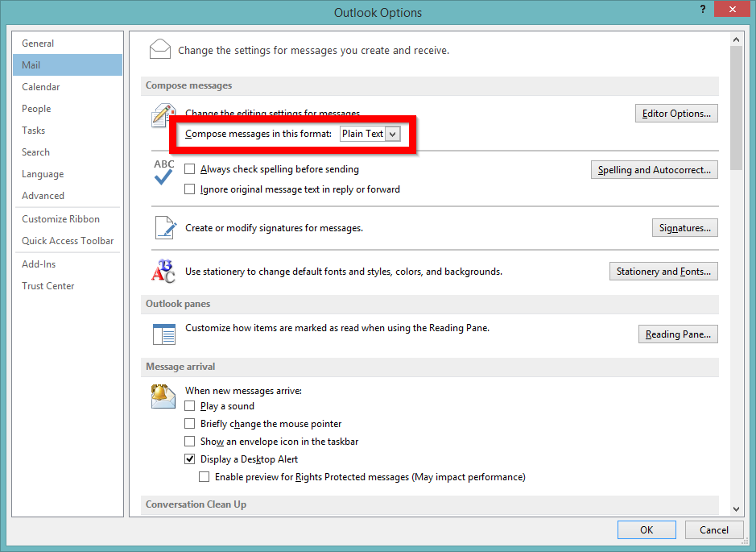The height and width of the screenshot is (552, 756).
Task: Open Quick Access Toolbar settings
Action: [68, 241]
